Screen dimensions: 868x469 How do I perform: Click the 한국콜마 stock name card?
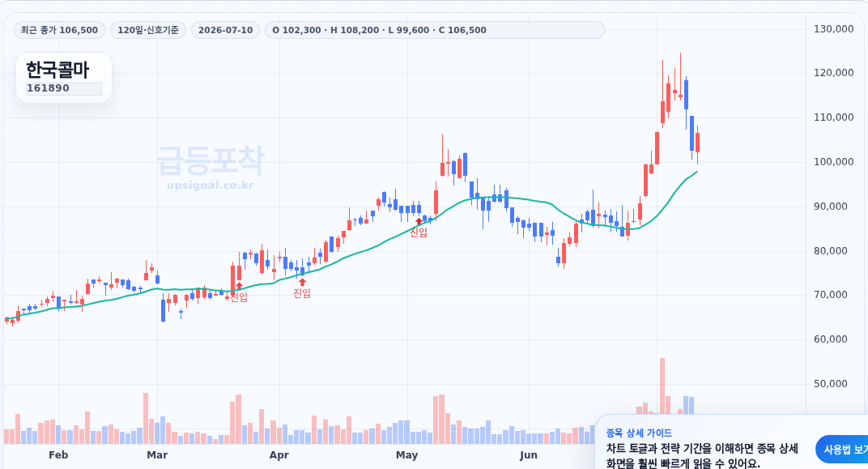(x=64, y=78)
